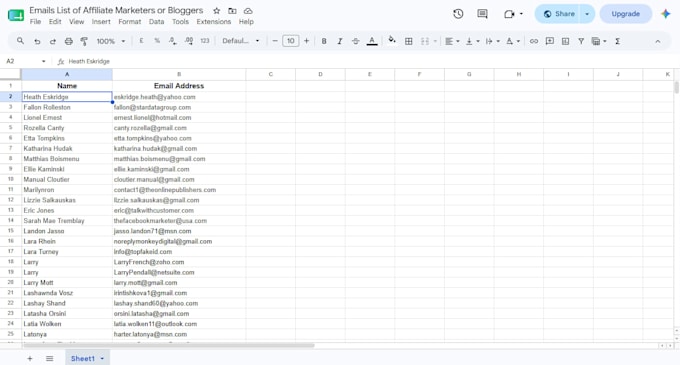Format as currency with pound icon
This screenshot has height=365, width=680.
(141, 41)
